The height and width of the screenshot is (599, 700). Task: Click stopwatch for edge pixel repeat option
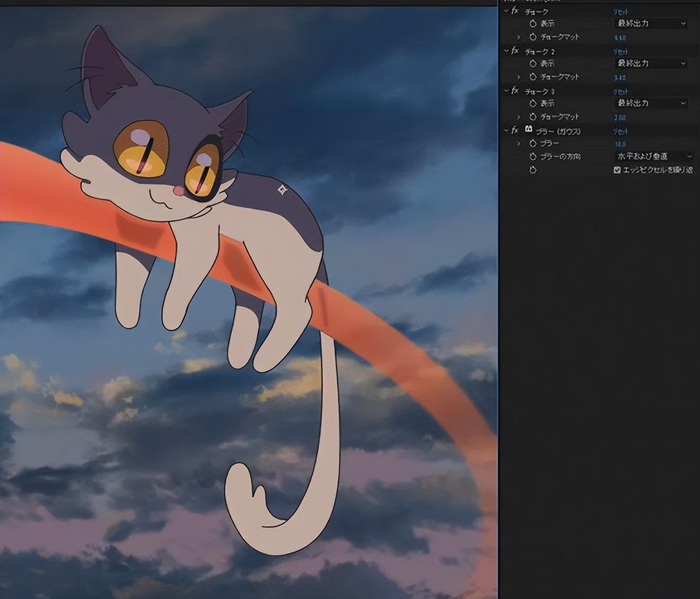click(x=533, y=170)
